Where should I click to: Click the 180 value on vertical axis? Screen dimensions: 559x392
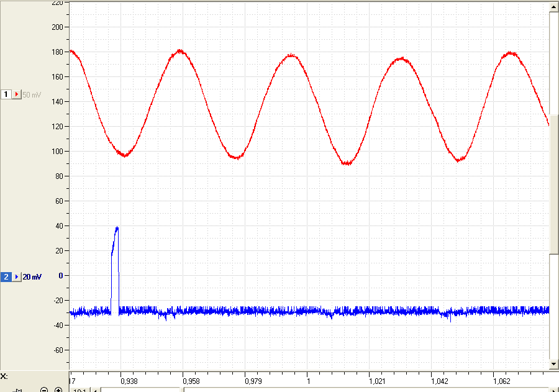[57, 52]
